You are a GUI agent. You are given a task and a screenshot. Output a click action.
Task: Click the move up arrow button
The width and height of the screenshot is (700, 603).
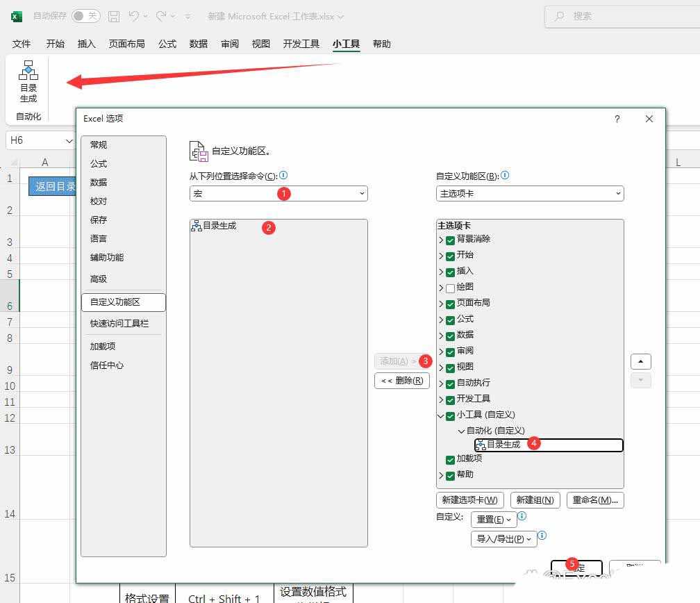click(640, 362)
